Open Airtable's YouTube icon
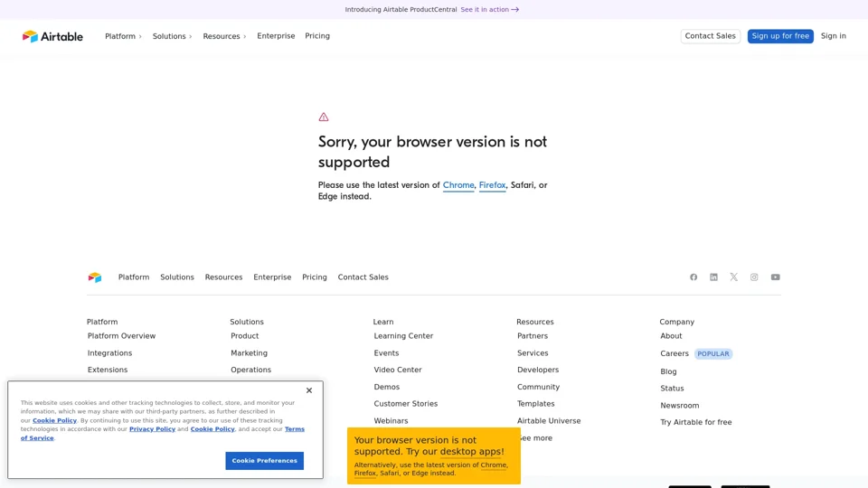Screen dimensions: 868x488 pos(775,277)
